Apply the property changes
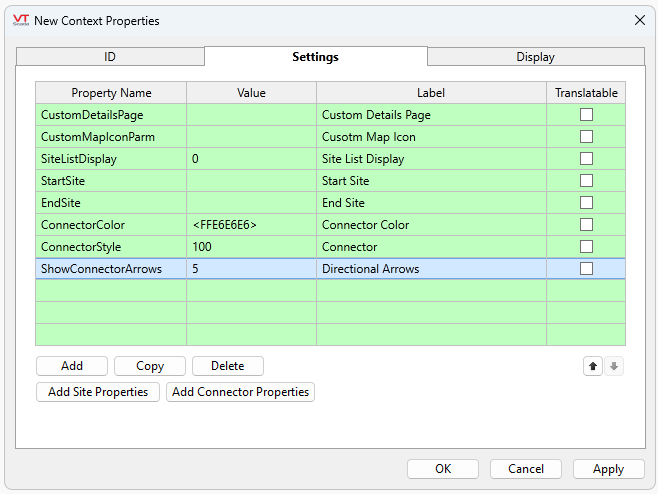 coord(608,469)
